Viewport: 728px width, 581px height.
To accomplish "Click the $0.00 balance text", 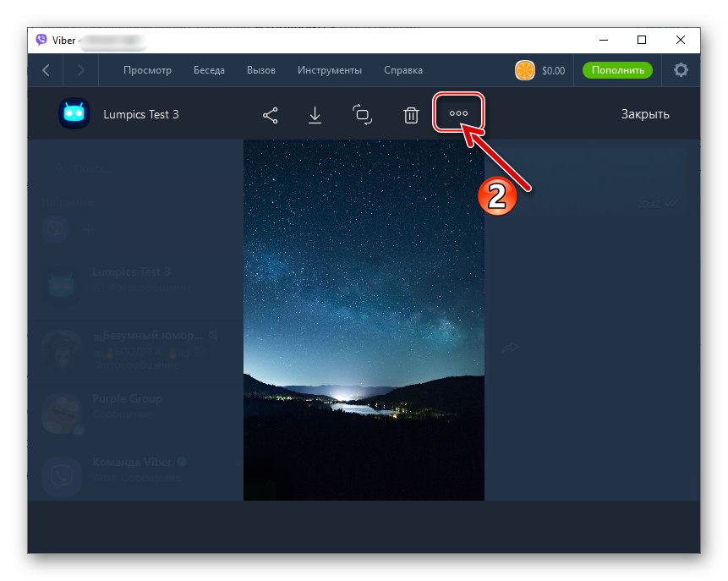I will click(x=554, y=70).
